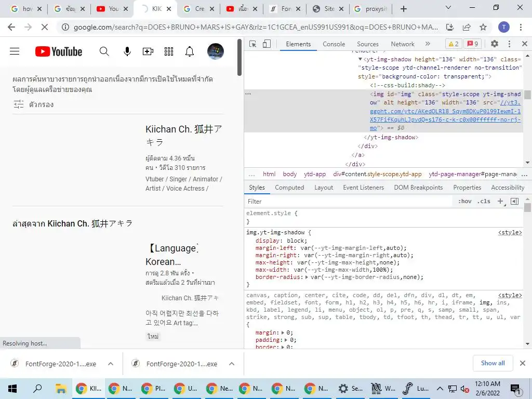Open YouTube notifications bell
Screen dimensions: 532x399
[x=190, y=51]
